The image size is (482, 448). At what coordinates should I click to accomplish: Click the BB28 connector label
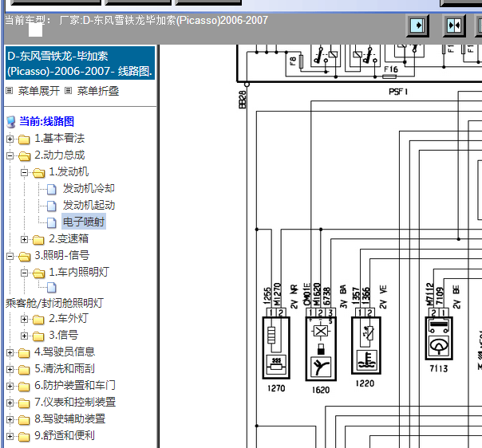[x=243, y=99]
